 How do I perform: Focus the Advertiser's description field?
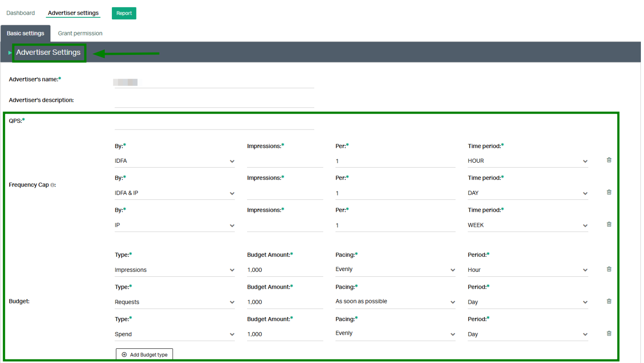(214, 102)
